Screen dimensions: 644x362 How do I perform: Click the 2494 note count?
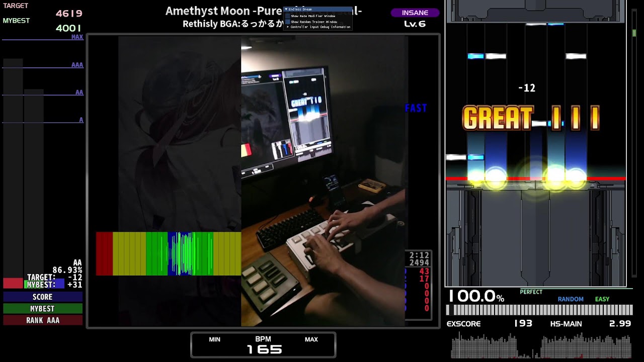[x=419, y=262]
